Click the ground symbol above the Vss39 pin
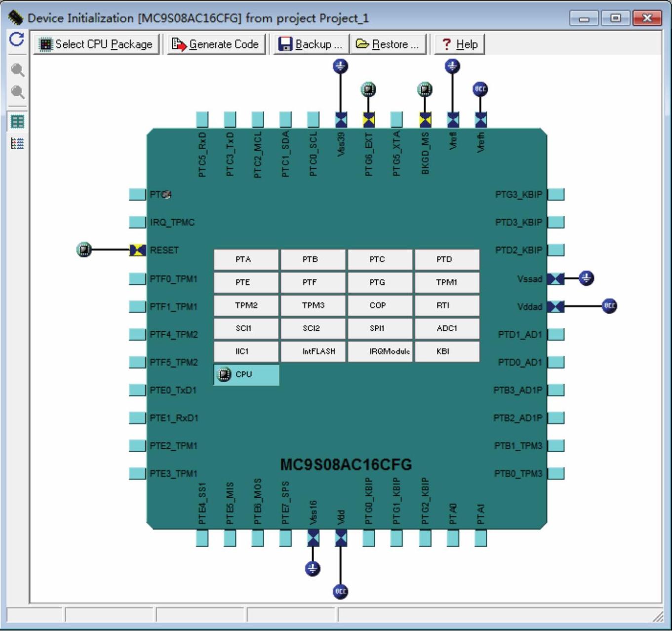Image resolution: width=672 pixels, height=631 pixels. 340,66
